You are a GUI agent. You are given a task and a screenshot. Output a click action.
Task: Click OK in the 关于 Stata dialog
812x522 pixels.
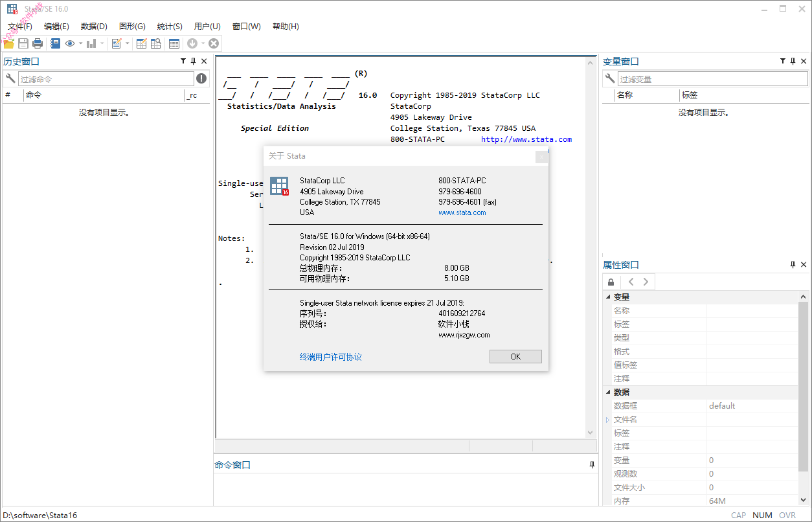click(515, 357)
